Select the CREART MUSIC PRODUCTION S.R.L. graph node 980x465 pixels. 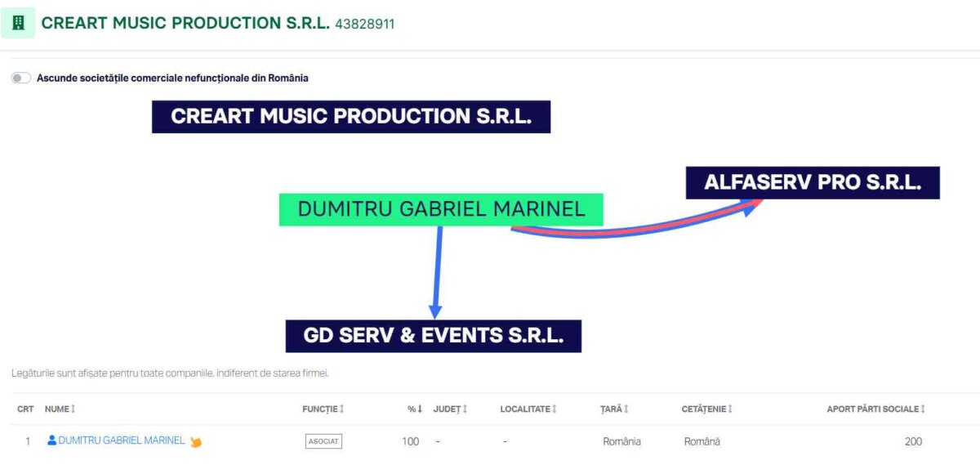351,117
